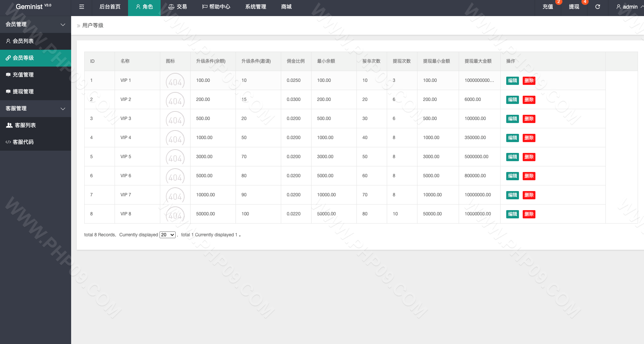Click the 404 image placeholder for VIP 1
This screenshot has height=344, width=644.
[175, 81]
